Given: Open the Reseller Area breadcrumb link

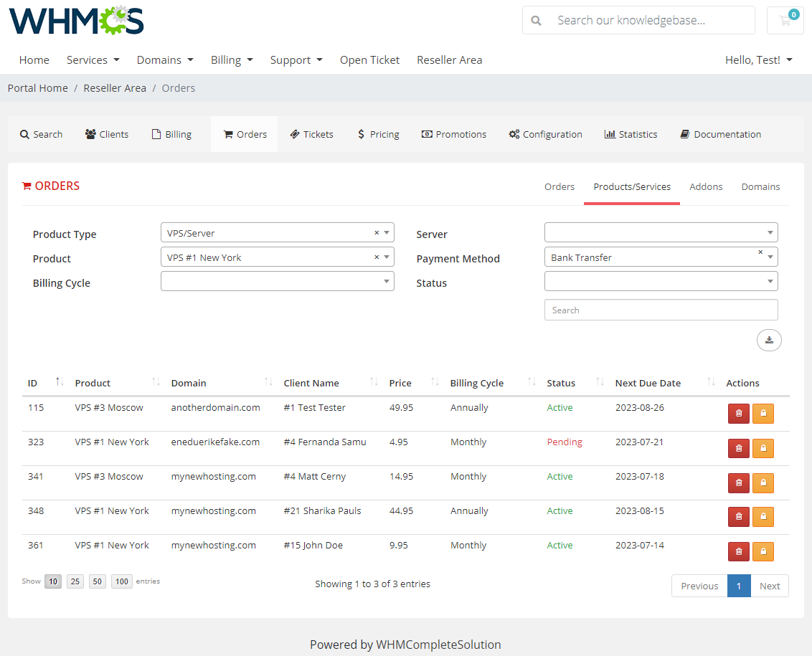Looking at the screenshot, I should coord(115,87).
